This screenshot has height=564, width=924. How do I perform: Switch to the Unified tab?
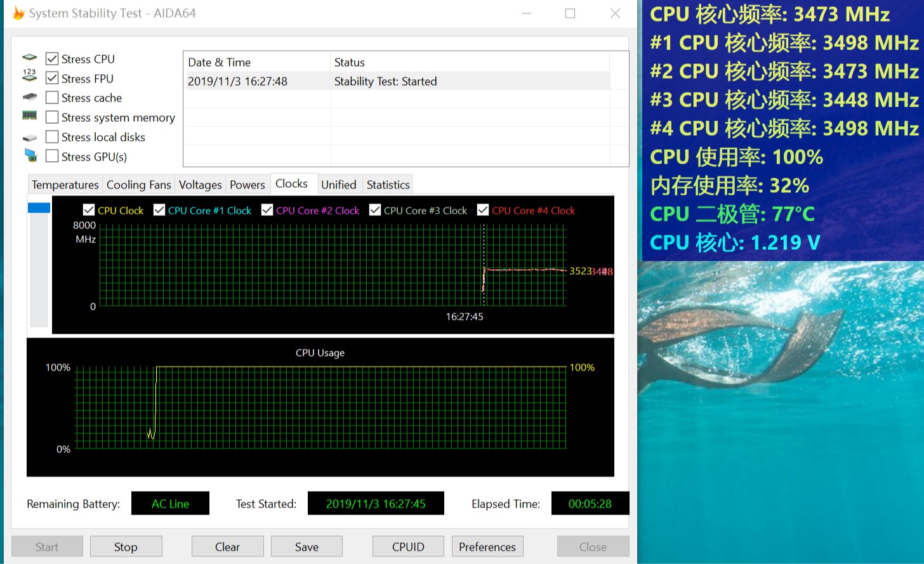(339, 185)
